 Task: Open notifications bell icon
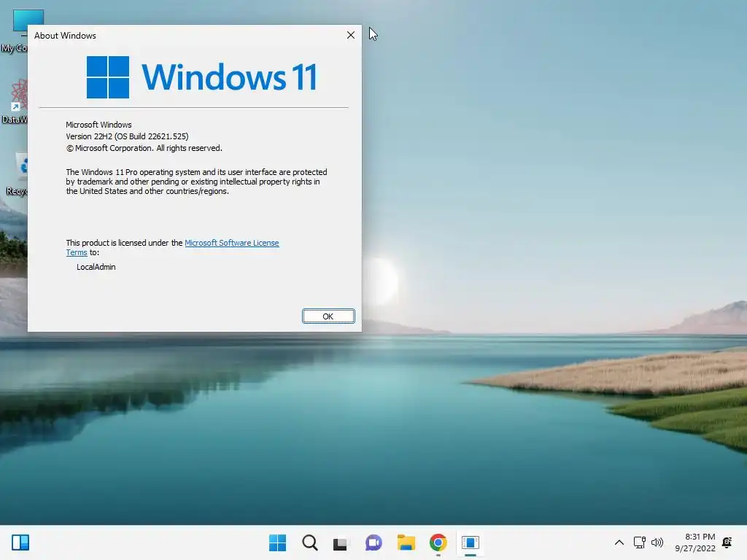pyautogui.click(x=727, y=542)
